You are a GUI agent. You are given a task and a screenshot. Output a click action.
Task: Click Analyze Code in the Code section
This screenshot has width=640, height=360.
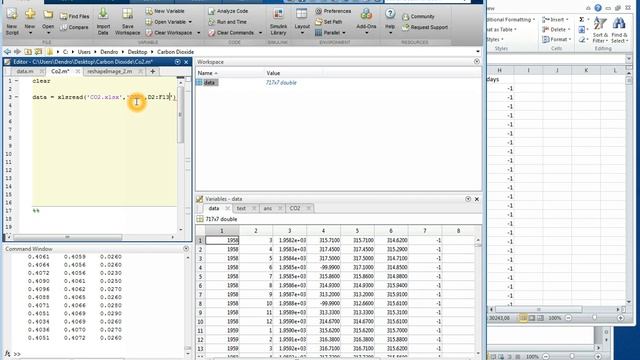228,11
